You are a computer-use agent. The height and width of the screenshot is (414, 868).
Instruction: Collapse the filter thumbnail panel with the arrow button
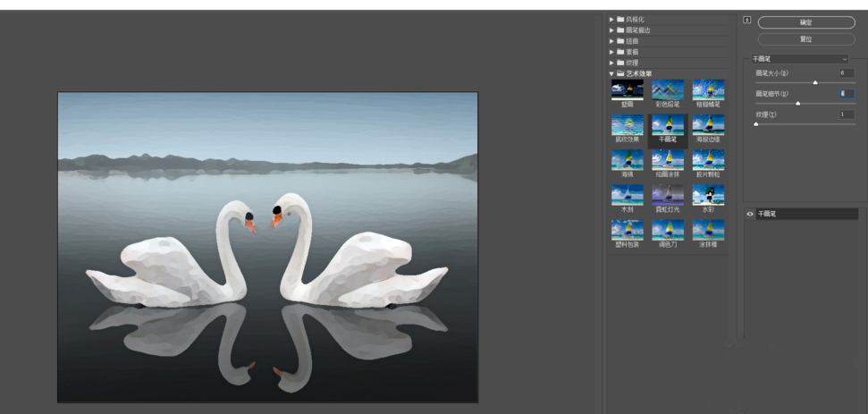pos(746,20)
